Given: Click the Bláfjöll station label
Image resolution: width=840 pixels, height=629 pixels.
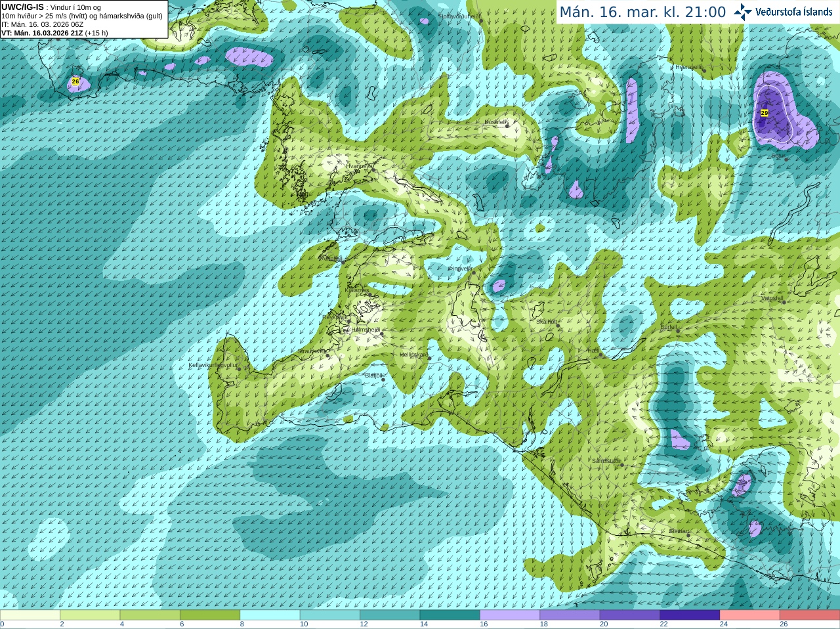Looking at the screenshot, I should pyautogui.click(x=373, y=376).
